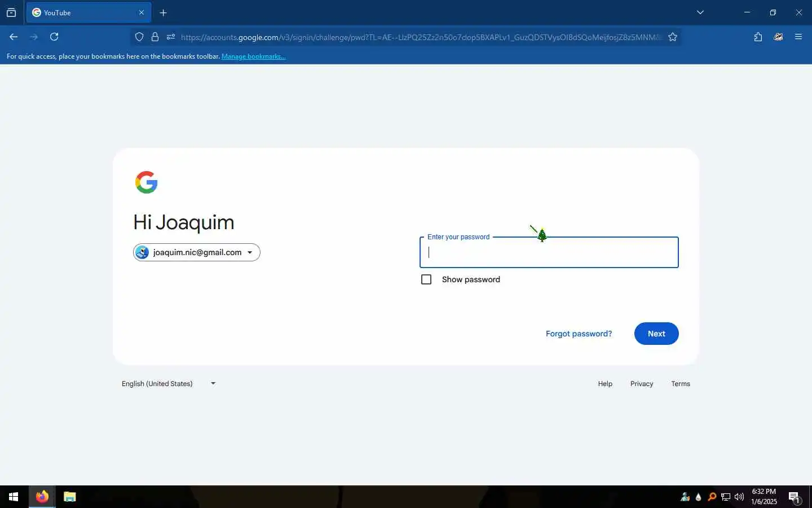Open network status tray icon
This screenshot has width=812, height=508.
726,497
